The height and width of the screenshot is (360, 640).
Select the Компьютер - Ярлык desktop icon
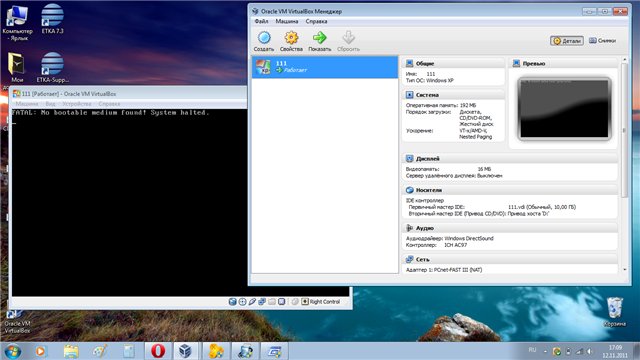point(17,22)
